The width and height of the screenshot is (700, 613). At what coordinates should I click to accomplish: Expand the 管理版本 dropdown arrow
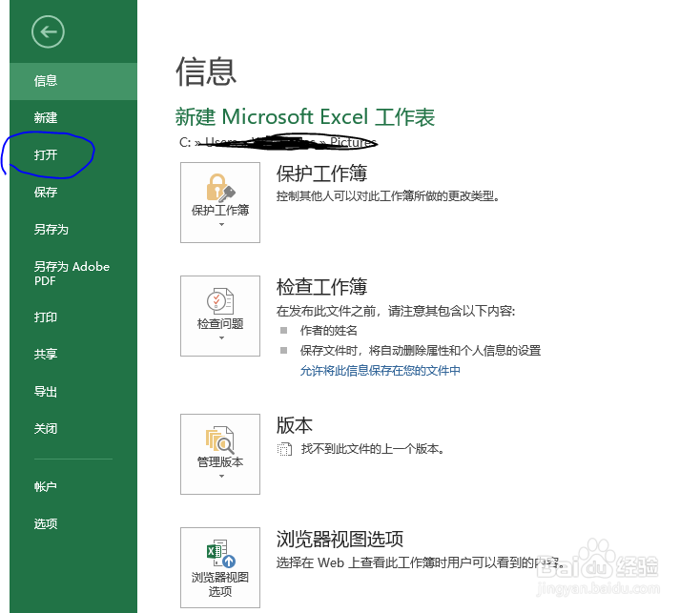(221, 476)
